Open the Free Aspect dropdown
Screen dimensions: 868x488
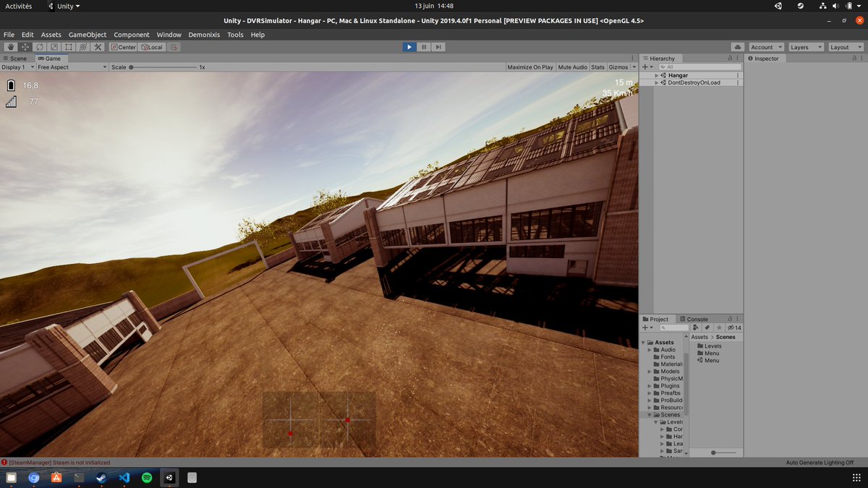72,67
